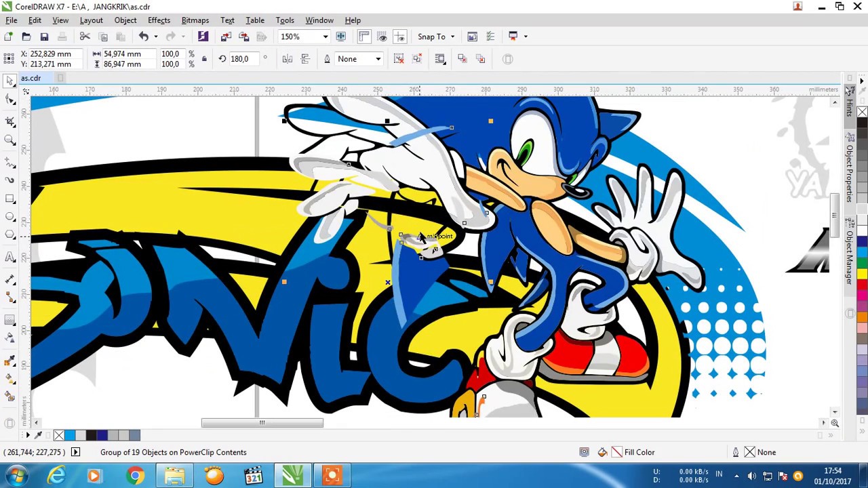This screenshot has width=868, height=488.
Task: Click the rotation angle field 180,0
Action: point(243,59)
